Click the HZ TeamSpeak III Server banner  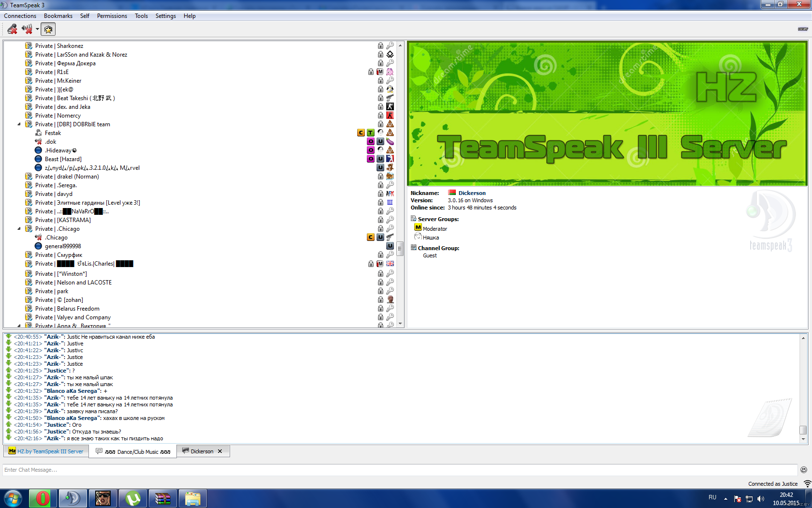[x=607, y=114]
